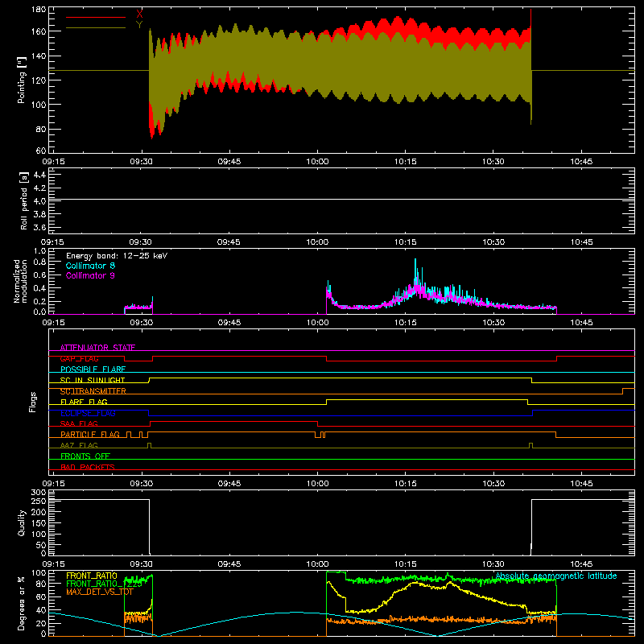Click the FLARE_FLAG label
The image size is (644, 644).
[x=84, y=402]
